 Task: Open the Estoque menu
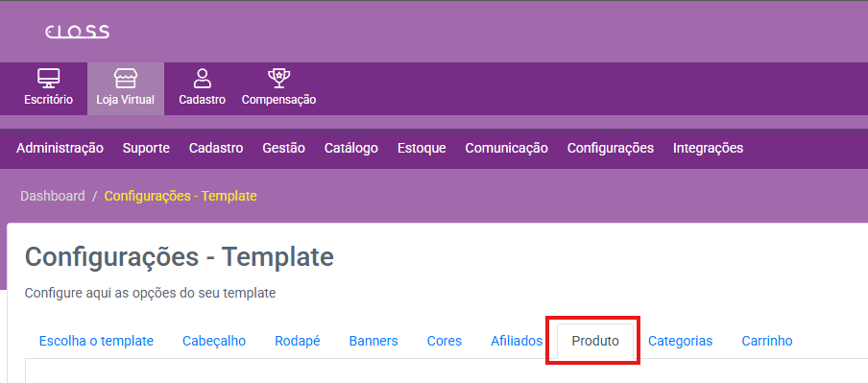click(422, 149)
